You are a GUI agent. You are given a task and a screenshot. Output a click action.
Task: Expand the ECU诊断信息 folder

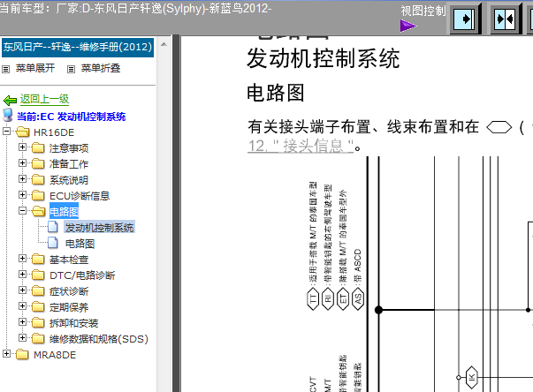(22, 195)
